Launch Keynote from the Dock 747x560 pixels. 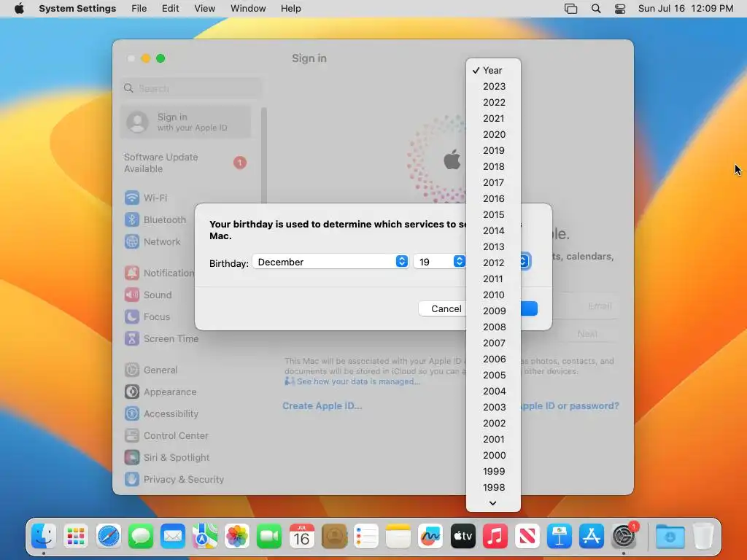(x=560, y=536)
